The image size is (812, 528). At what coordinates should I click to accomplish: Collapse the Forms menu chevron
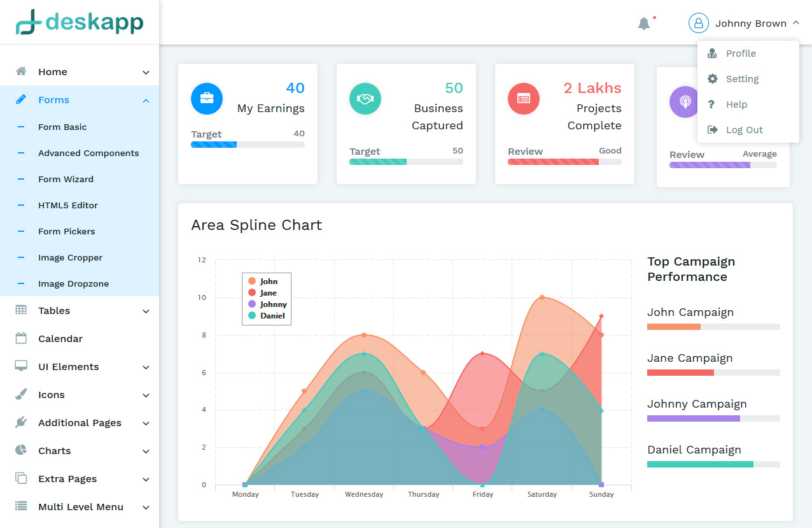146,99
